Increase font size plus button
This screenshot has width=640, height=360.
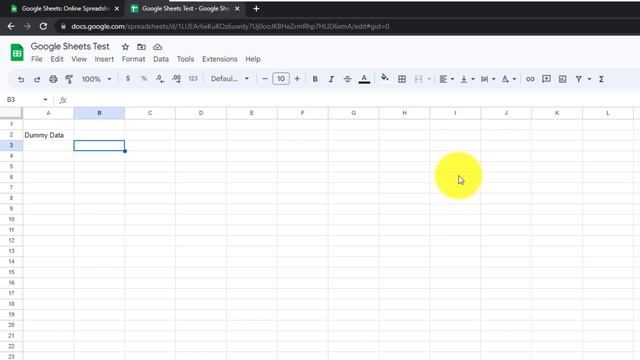point(297,79)
